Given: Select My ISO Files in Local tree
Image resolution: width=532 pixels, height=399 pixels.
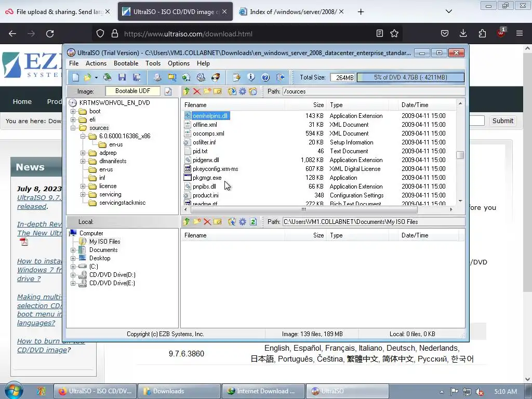Looking at the screenshot, I should coord(104,242).
